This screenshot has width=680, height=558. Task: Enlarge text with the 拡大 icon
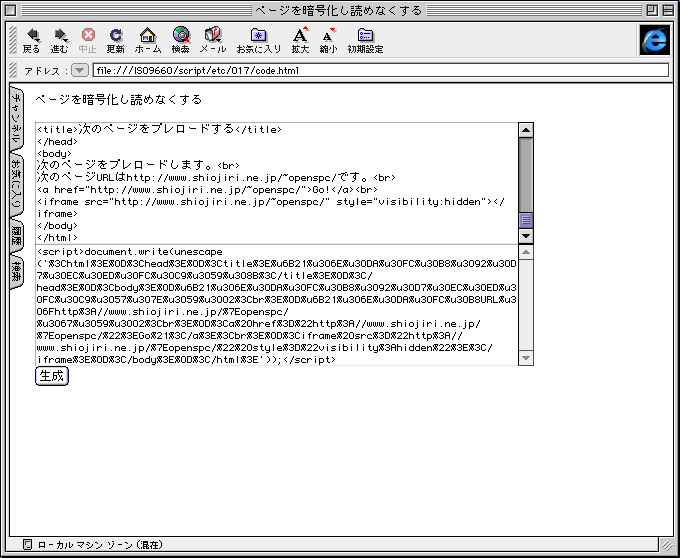[300, 40]
